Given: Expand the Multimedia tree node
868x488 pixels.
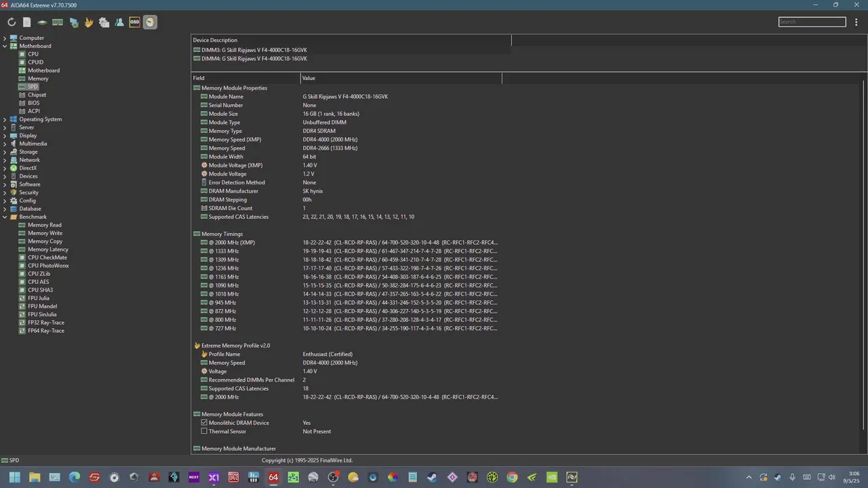Looking at the screenshot, I should pyautogui.click(x=5, y=144).
